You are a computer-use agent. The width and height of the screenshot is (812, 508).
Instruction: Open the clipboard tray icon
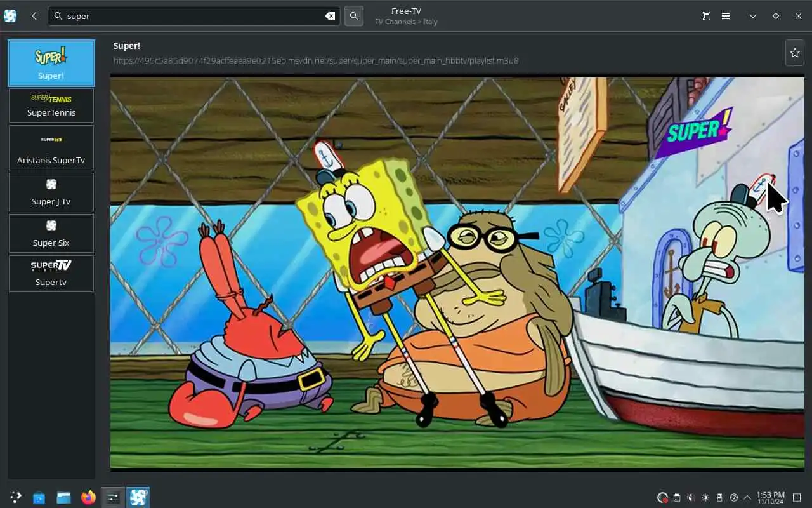pyautogui.click(x=677, y=498)
